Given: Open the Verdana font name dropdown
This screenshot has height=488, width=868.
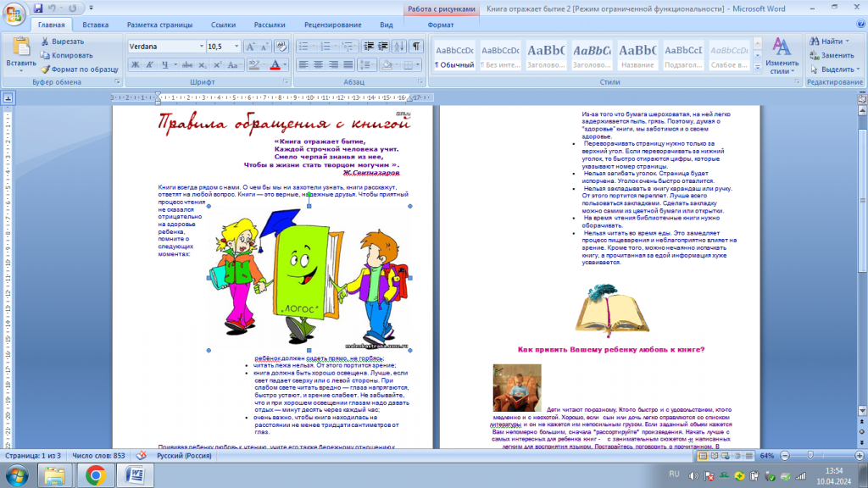Looking at the screenshot, I should pos(201,47).
